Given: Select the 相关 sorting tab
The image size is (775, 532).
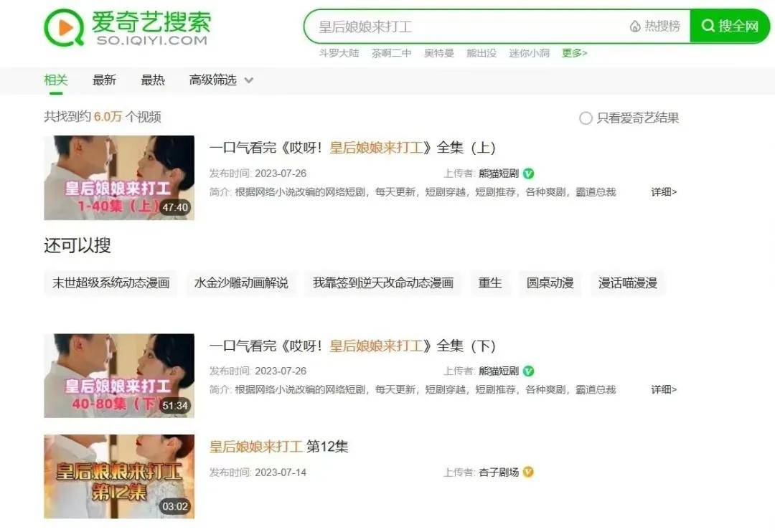Looking at the screenshot, I should coord(56,80).
